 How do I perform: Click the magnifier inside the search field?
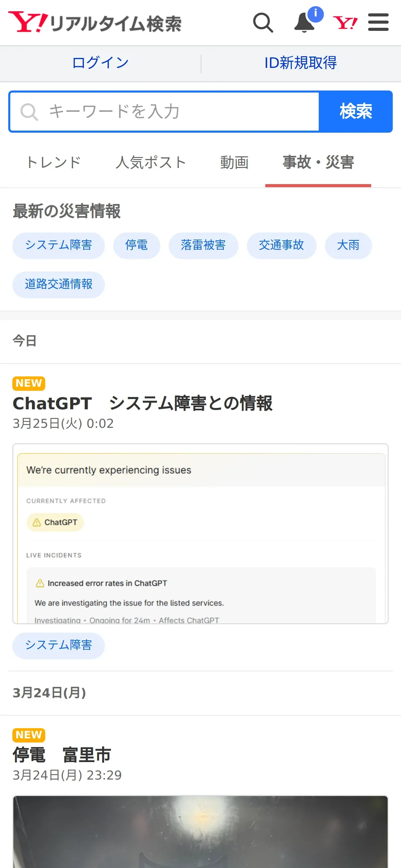[29, 112]
